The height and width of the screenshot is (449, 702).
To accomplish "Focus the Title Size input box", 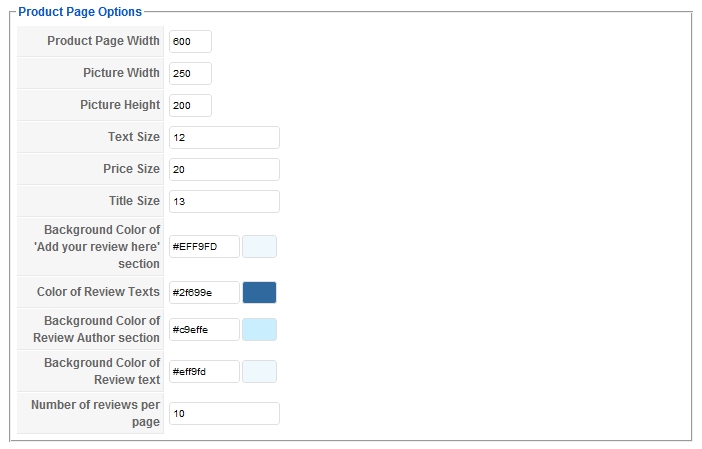I will coord(224,202).
